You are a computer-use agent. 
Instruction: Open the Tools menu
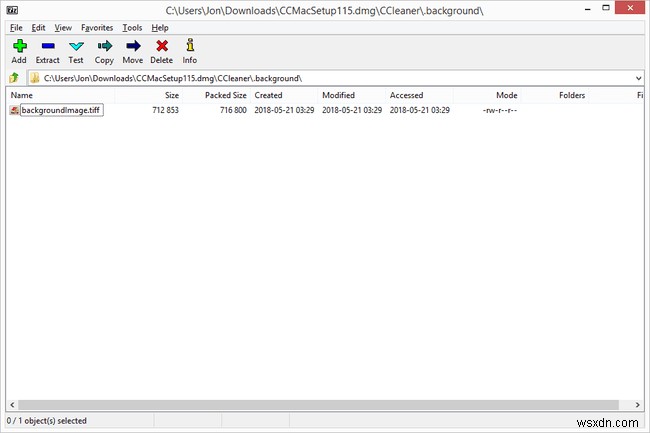click(132, 28)
